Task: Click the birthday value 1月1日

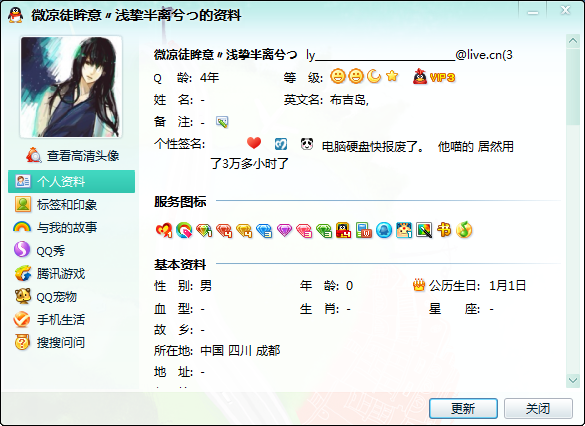Action: [x=507, y=285]
